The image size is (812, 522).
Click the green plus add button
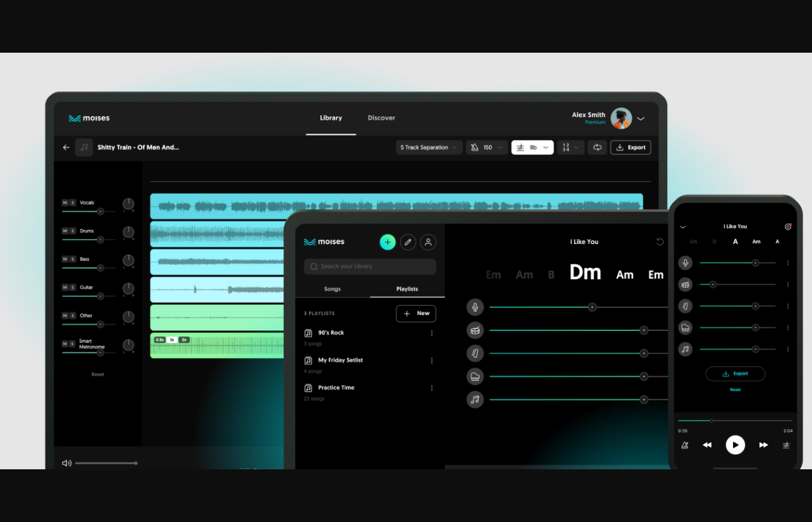pyautogui.click(x=388, y=242)
